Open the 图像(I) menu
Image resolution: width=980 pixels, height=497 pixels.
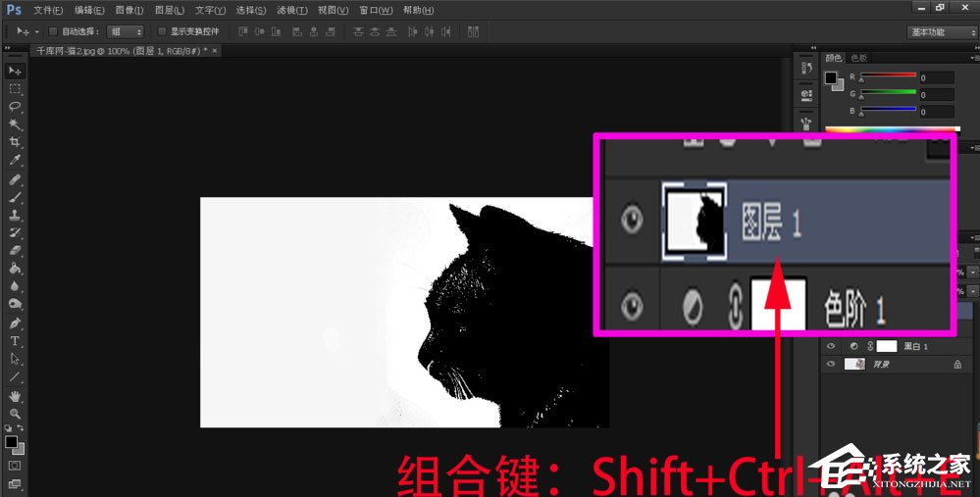click(x=130, y=10)
